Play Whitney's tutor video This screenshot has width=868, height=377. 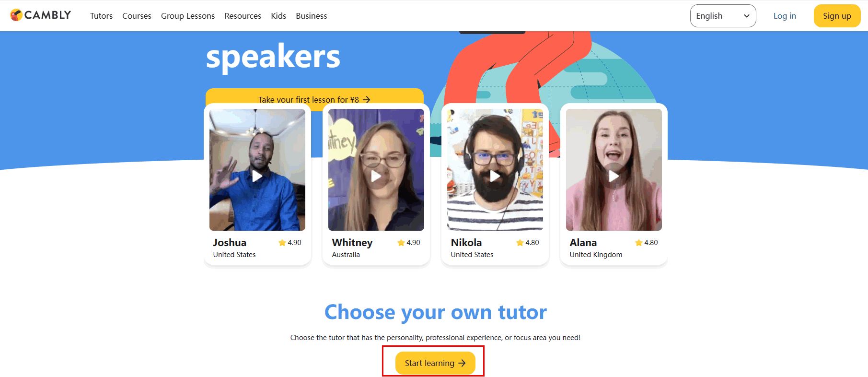(x=376, y=176)
